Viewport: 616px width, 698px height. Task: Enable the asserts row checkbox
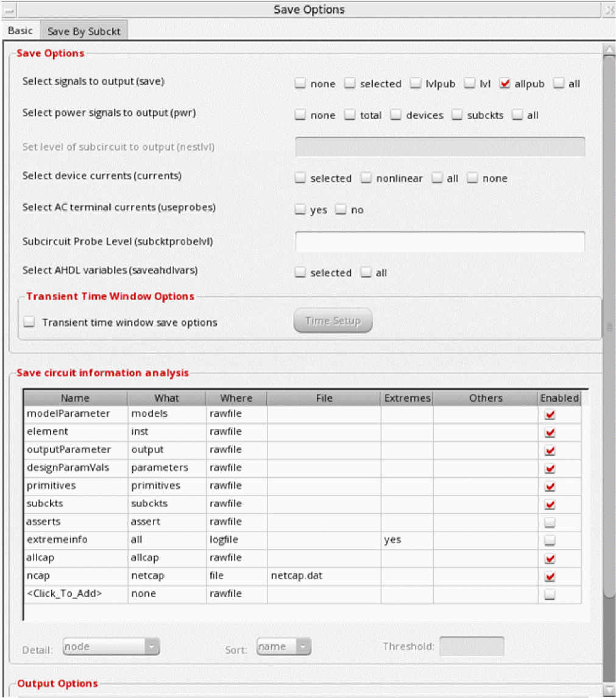(550, 522)
